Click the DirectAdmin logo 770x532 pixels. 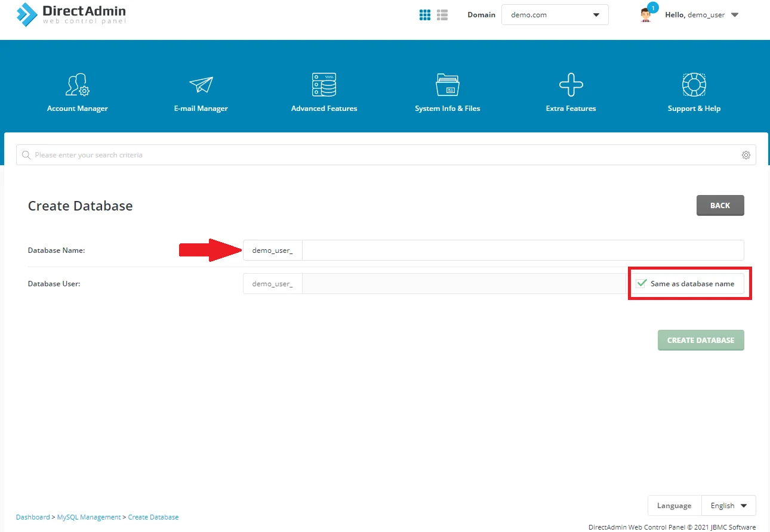(72, 15)
